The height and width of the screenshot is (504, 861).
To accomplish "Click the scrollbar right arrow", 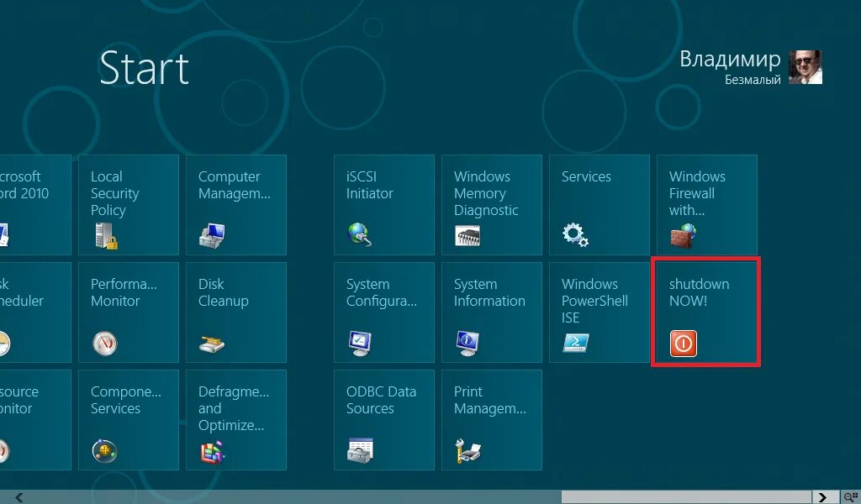I will point(822,497).
